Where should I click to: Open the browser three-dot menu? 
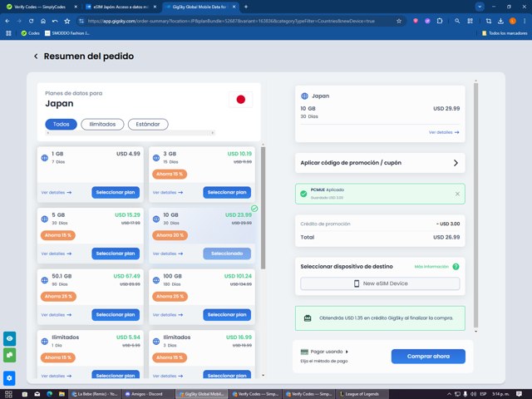coord(525,21)
